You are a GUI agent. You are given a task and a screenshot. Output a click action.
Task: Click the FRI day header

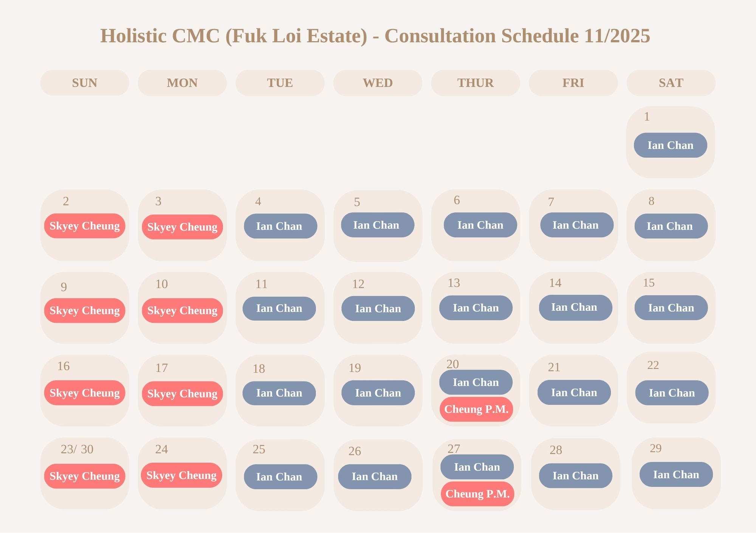click(573, 83)
